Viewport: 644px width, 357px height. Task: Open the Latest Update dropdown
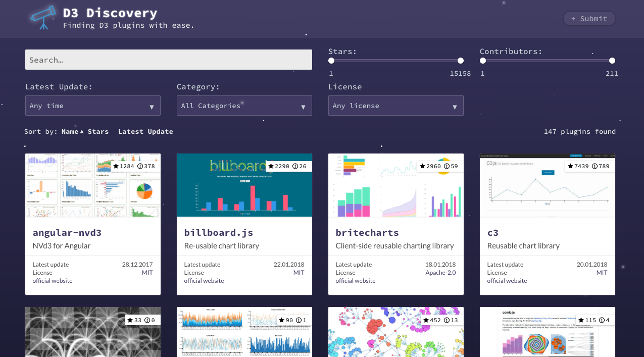click(93, 106)
